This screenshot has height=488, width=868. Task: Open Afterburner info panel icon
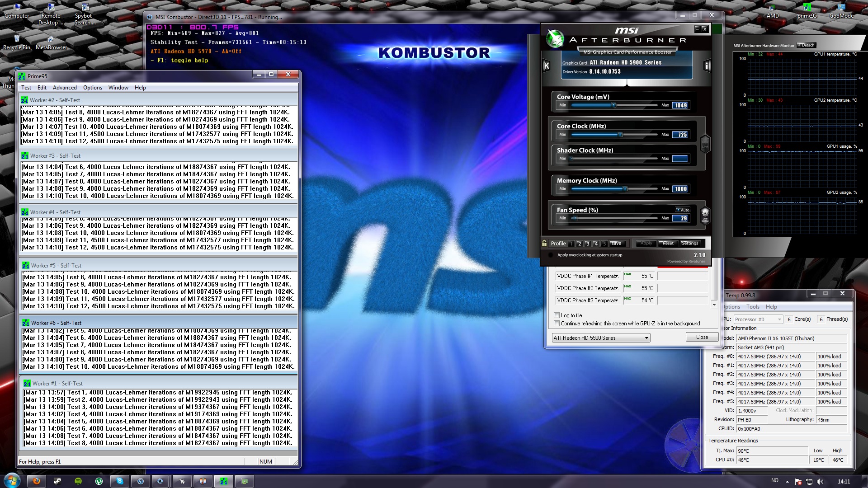pos(707,66)
